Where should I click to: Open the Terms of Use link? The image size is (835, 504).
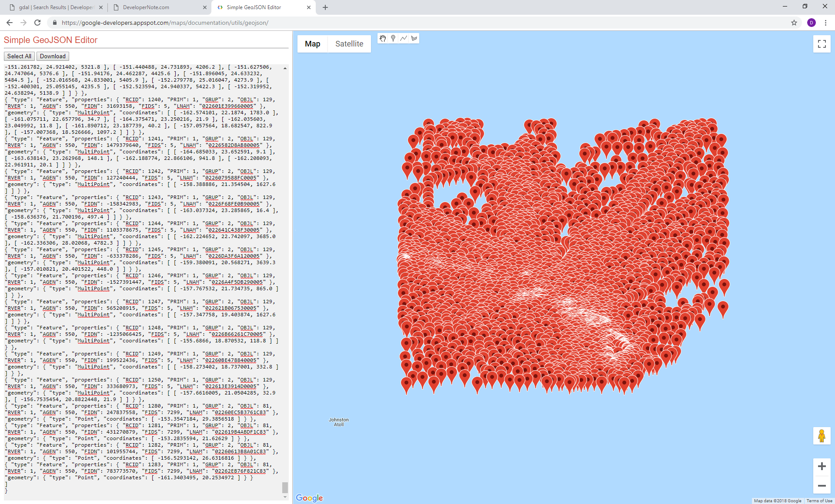click(819, 500)
